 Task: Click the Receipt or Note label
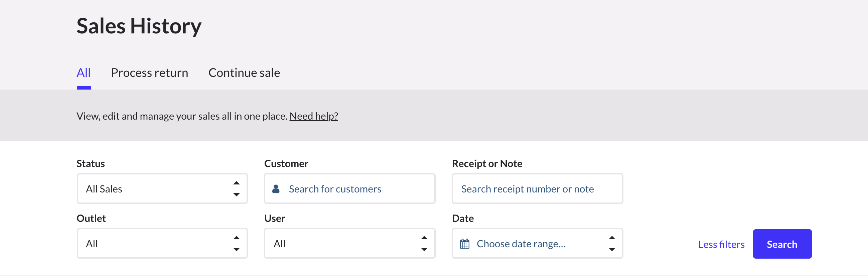487,164
